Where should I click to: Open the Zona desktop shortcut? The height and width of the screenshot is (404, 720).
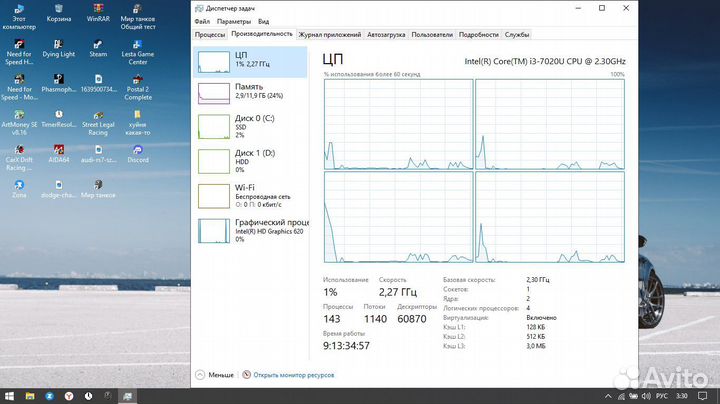tap(19, 190)
